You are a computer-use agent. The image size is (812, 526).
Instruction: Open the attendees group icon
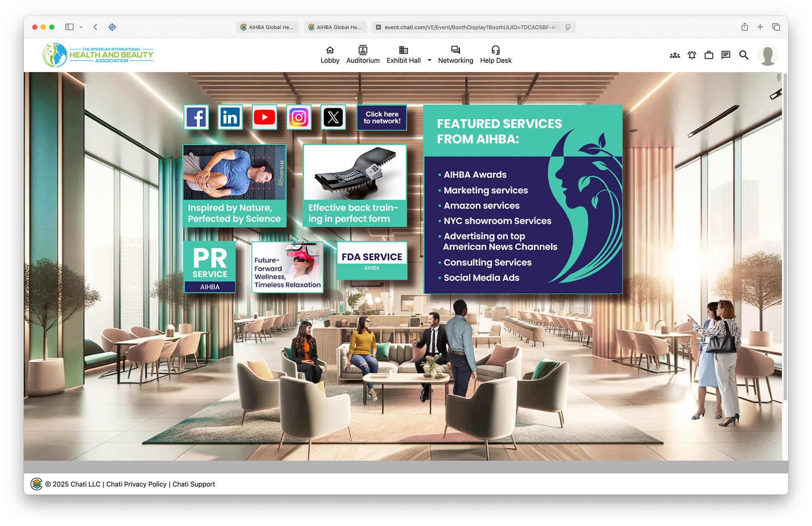click(675, 55)
